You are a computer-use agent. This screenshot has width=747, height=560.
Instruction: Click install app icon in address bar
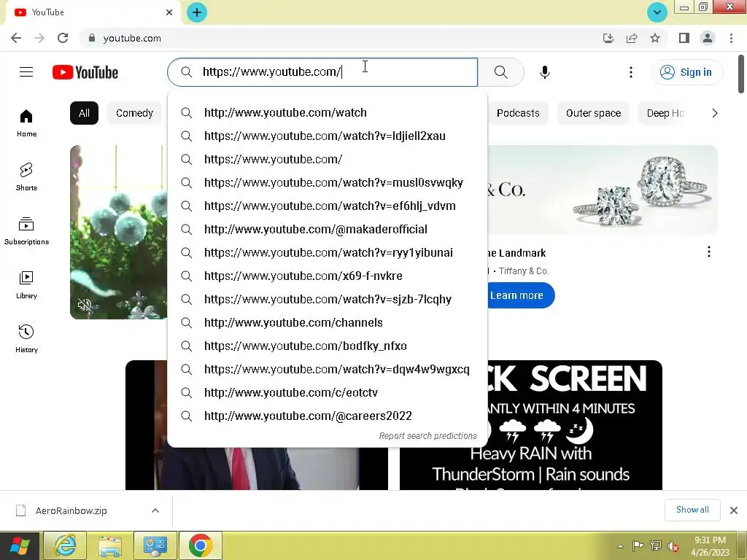tap(608, 38)
